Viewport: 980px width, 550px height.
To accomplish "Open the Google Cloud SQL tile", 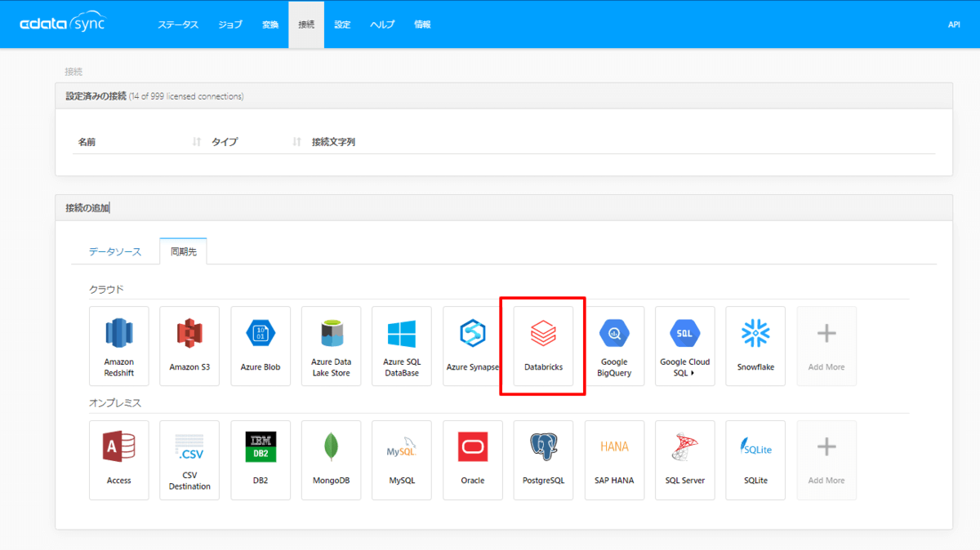I will click(685, 346).
